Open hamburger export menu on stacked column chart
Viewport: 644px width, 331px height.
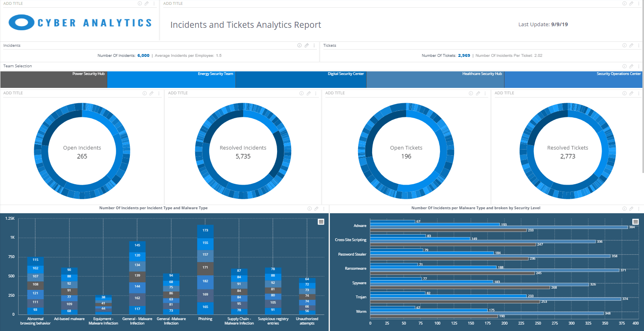321,222
